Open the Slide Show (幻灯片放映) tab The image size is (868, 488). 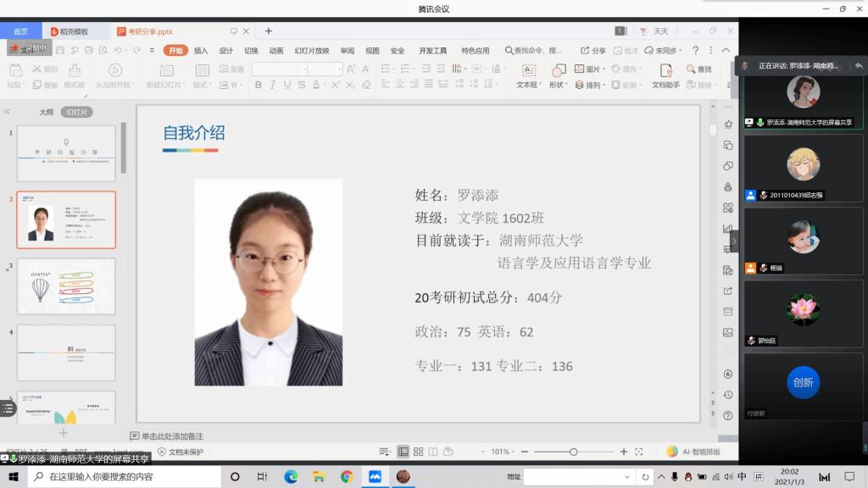point(311,51)
